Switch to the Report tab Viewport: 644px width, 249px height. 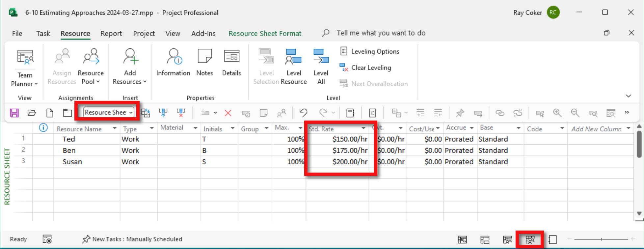point(111,33)
